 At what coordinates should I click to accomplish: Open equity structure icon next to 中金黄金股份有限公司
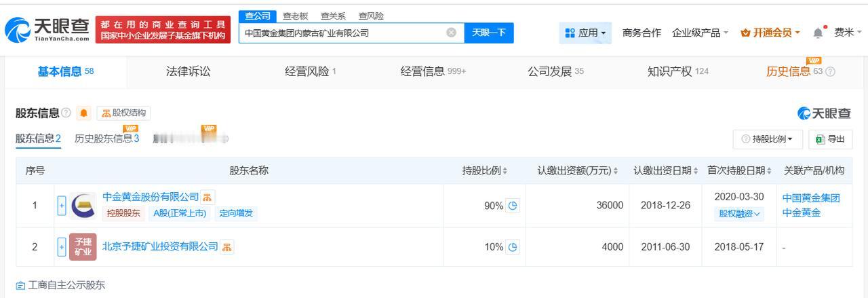[208, 197]
